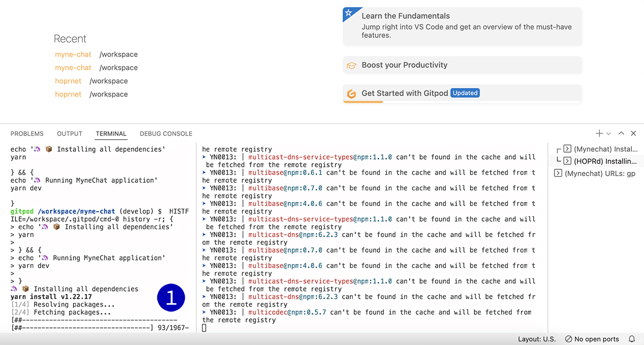Click the Updated badge on Gitpod walkthrough

pos(465,93)
